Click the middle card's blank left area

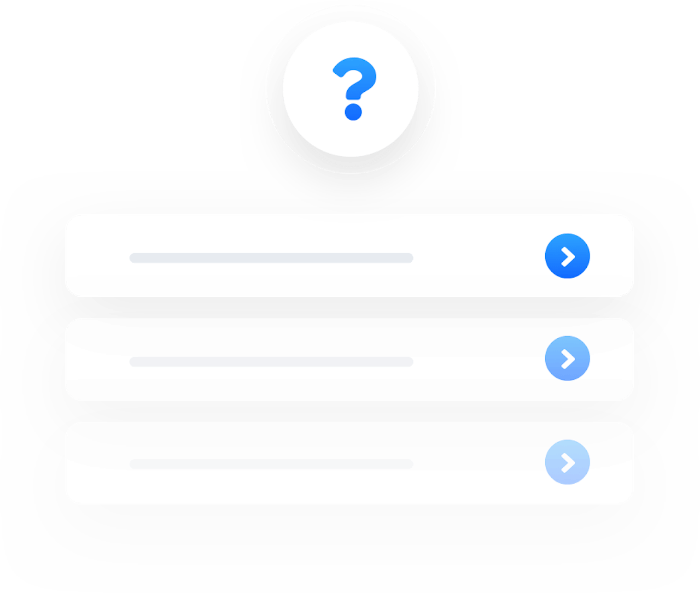pos(97,359)
